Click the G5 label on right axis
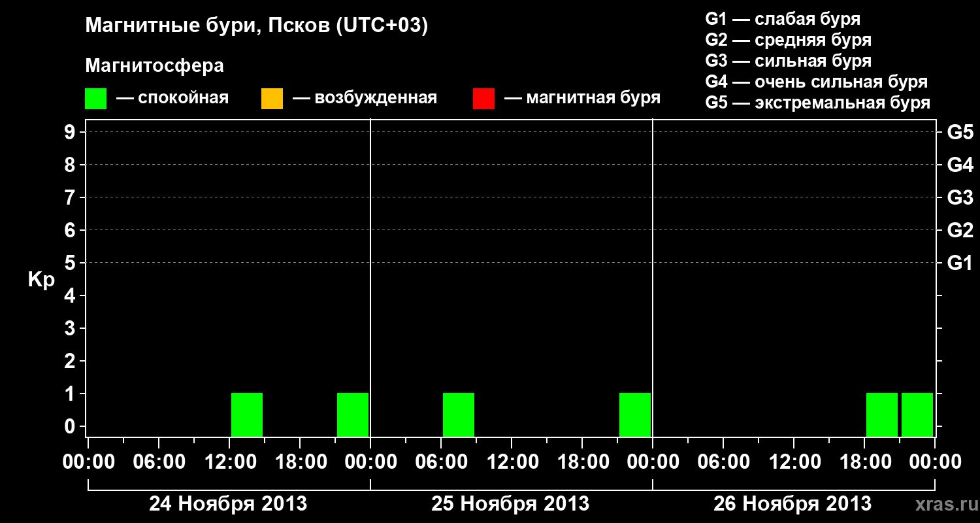The image size is (980, 523). pyautogui.click(x=960, y=132)
